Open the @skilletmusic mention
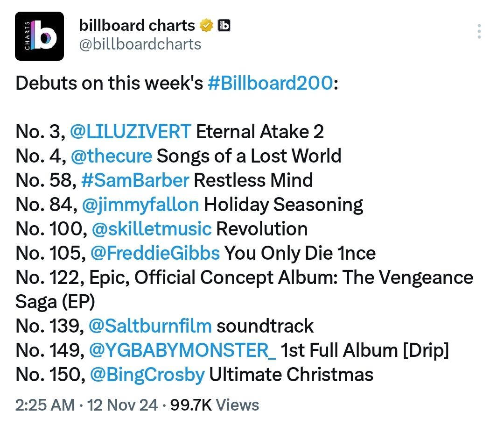 pos(152,229)
